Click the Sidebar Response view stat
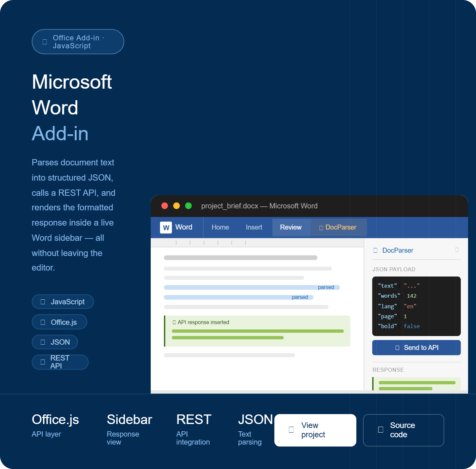The image size is (476, 469). pos(129,429)
